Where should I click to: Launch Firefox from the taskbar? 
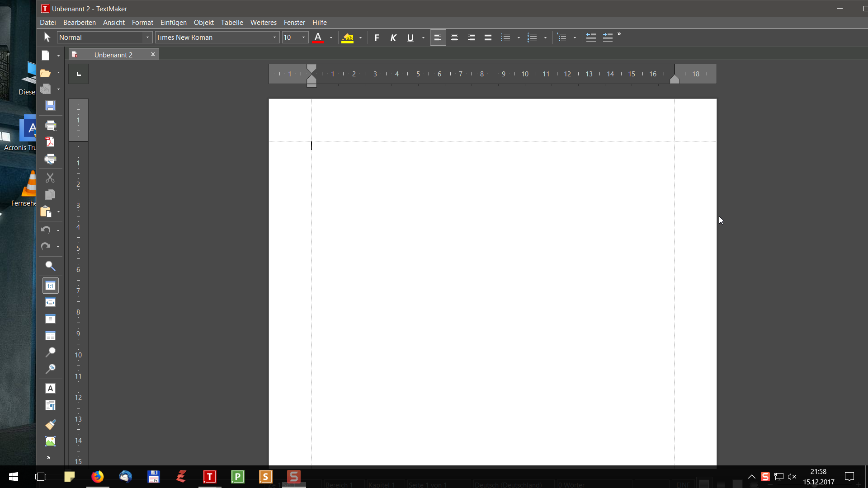(x=98, y=477)
